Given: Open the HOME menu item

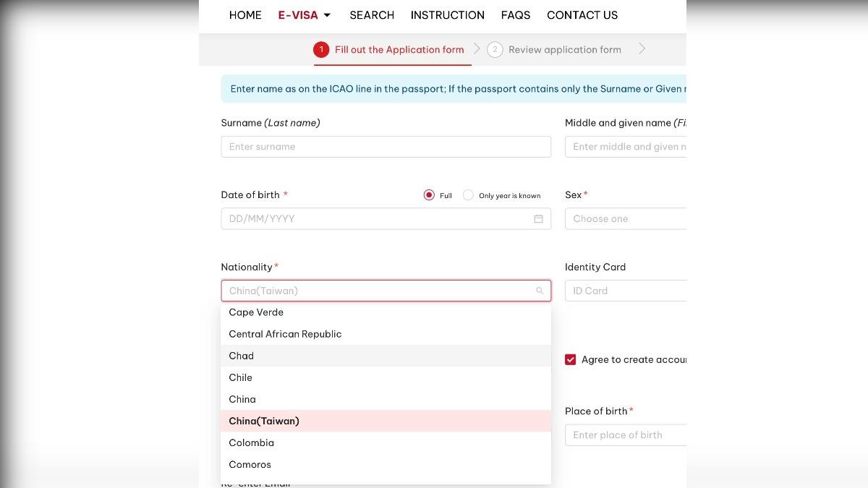Looking at the screenshot, I should click(x=245, y=15).
